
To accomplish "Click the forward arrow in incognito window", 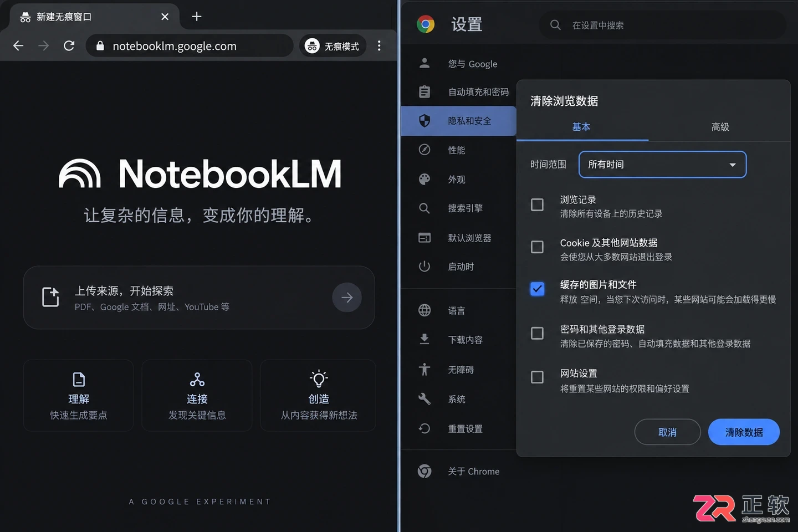I will click(44, 46).
